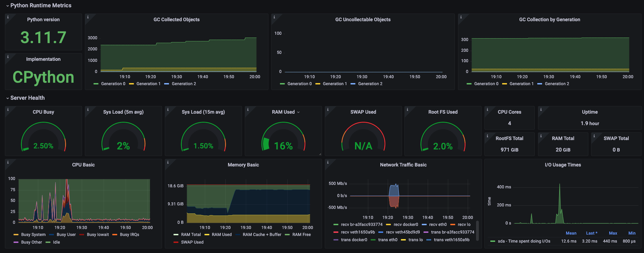Click Generation 0 color swatch in GC Collected Objects legend
This screenshot has height=253, width=644.
(x=96, y=84)
